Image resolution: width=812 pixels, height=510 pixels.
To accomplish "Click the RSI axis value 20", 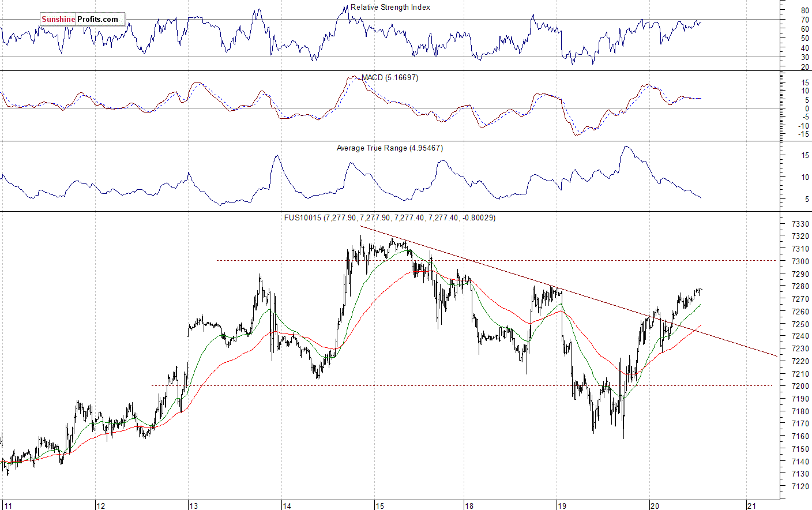I will (x=805, y=67).
